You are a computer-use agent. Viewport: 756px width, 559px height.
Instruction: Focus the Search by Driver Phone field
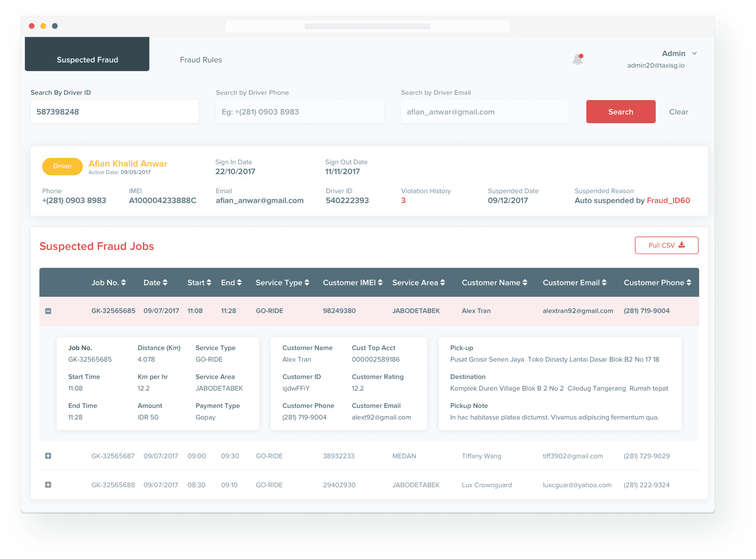300,112
